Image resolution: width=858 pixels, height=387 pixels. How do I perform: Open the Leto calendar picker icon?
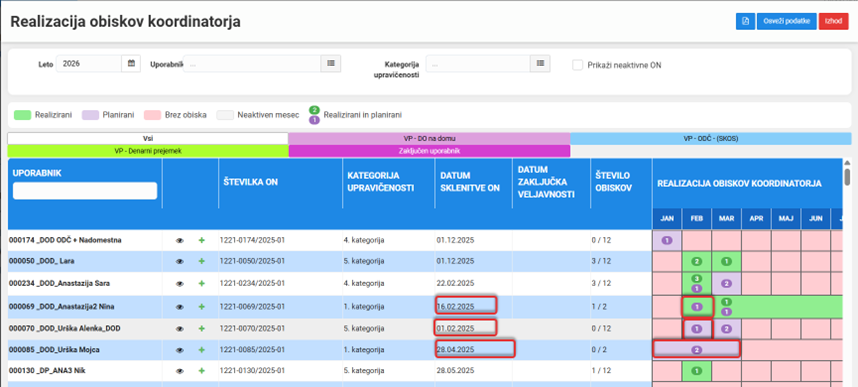pyautogui.click(x=131, y=63)
